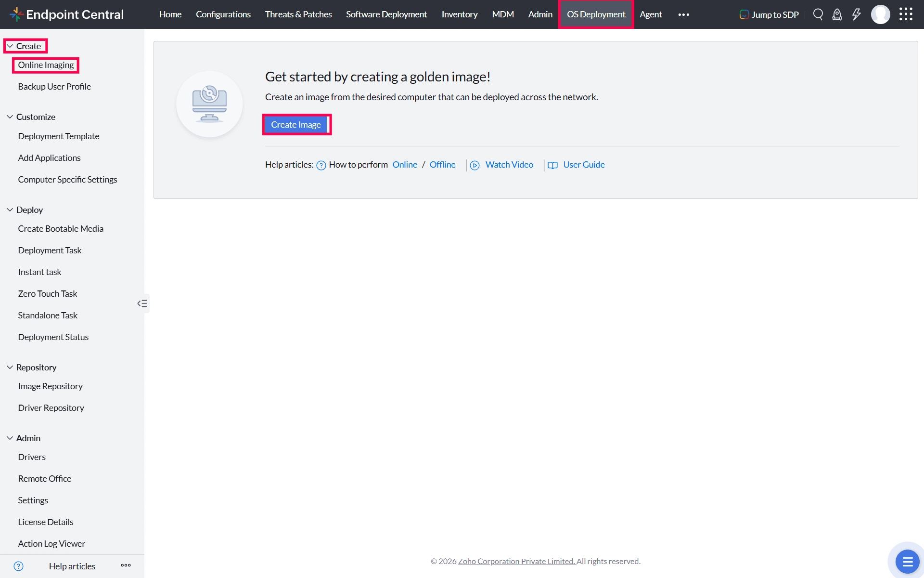924x578 pixels.
Task: Open Driver Repository
Action: (x=51, y=408)
